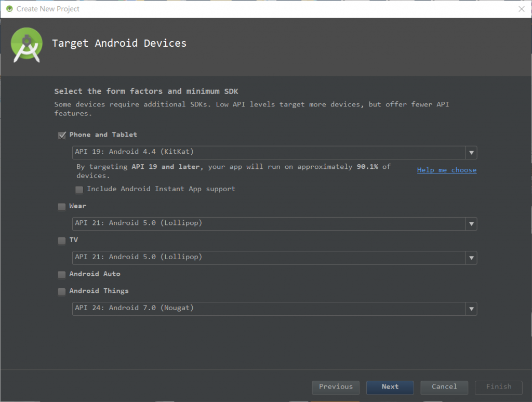Enable Include Android Instant App support
This screenshot has height=402, width=532.
(79, 189)
